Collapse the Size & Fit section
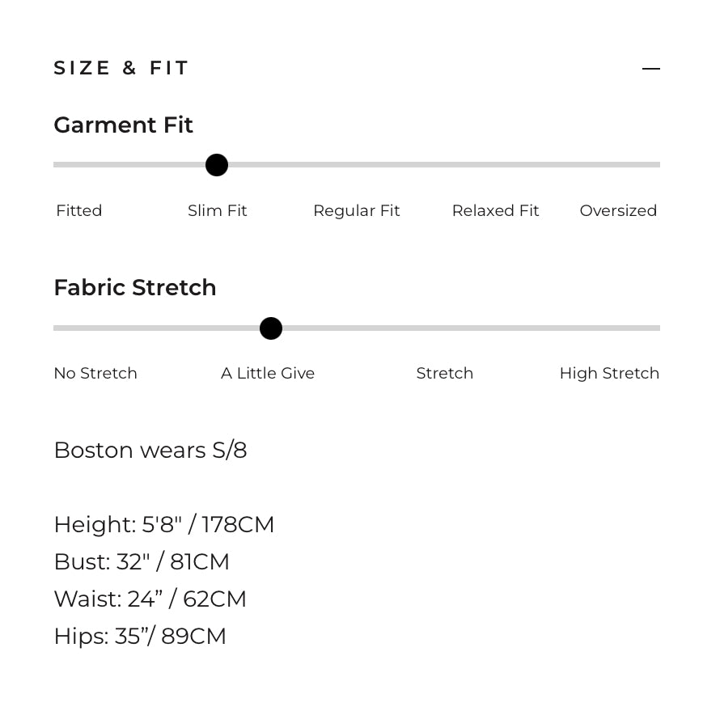This screenshot has height=728, width=720. 651,68
